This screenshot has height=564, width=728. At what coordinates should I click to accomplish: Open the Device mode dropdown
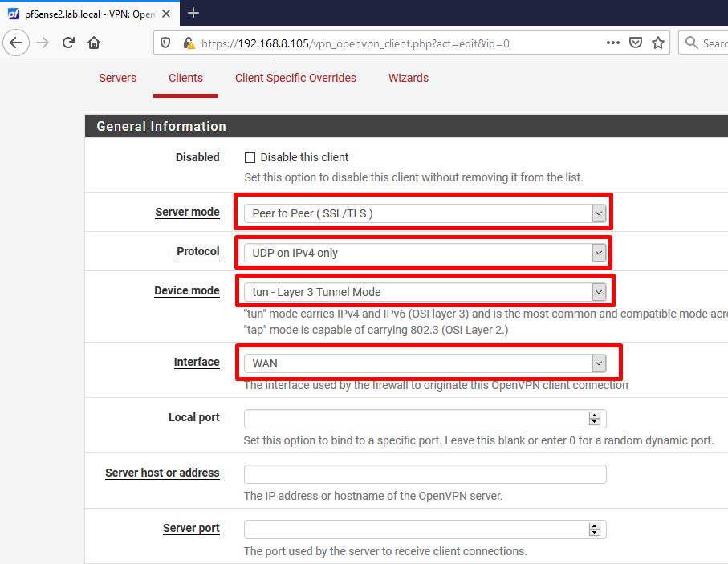425,292
